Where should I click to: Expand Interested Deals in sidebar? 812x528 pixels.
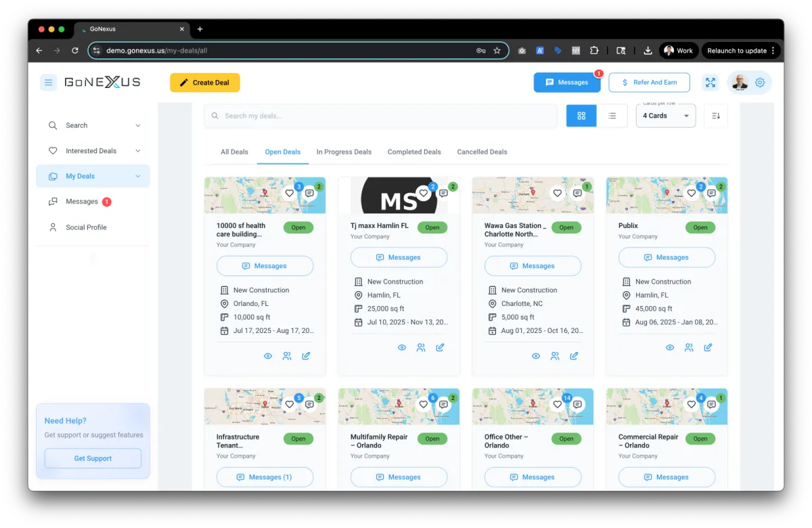[93, 151]
